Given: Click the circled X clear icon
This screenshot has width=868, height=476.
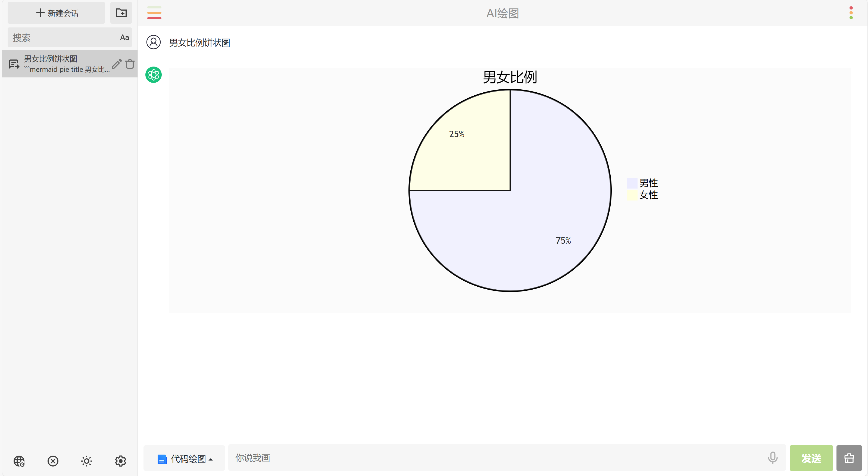Looking at the screenshot, I should point(53,461).
